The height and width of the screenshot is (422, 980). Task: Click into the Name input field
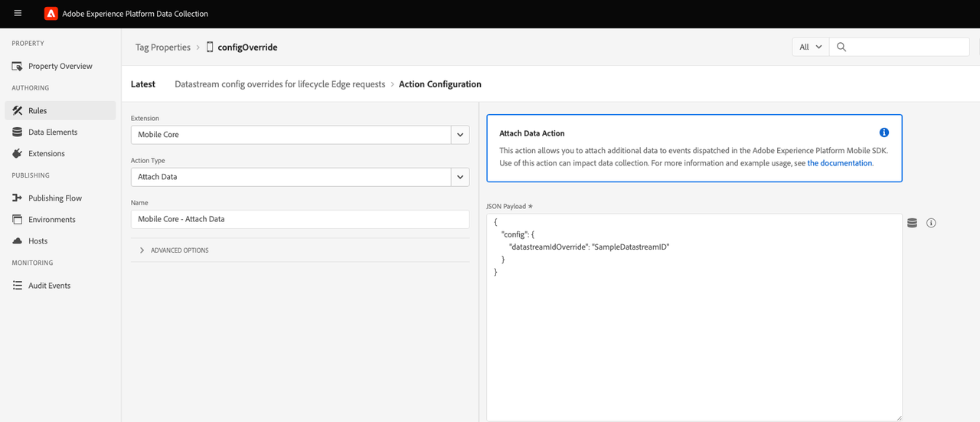[300, 219]
